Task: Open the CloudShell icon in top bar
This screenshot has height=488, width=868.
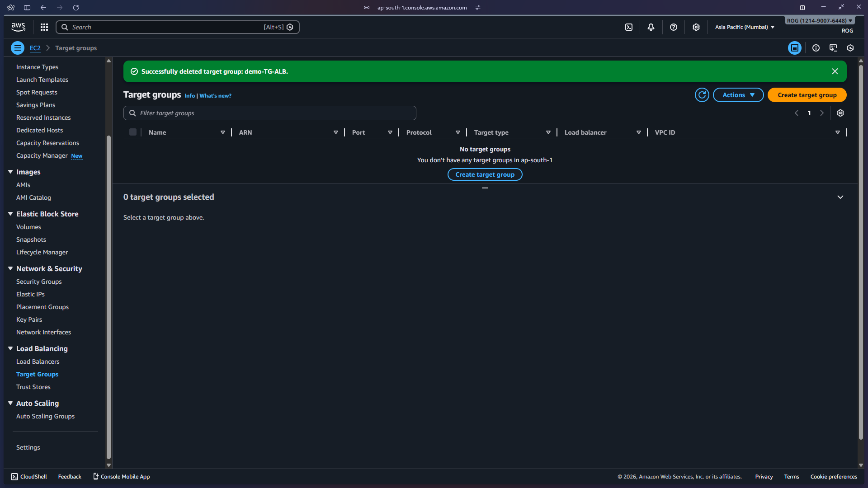Action: [x=629, y=27]
